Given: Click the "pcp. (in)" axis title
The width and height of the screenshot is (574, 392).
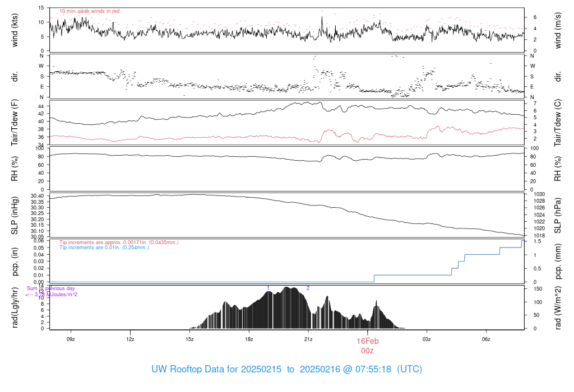Looking at the screenshot, I should tap(15, 262).
